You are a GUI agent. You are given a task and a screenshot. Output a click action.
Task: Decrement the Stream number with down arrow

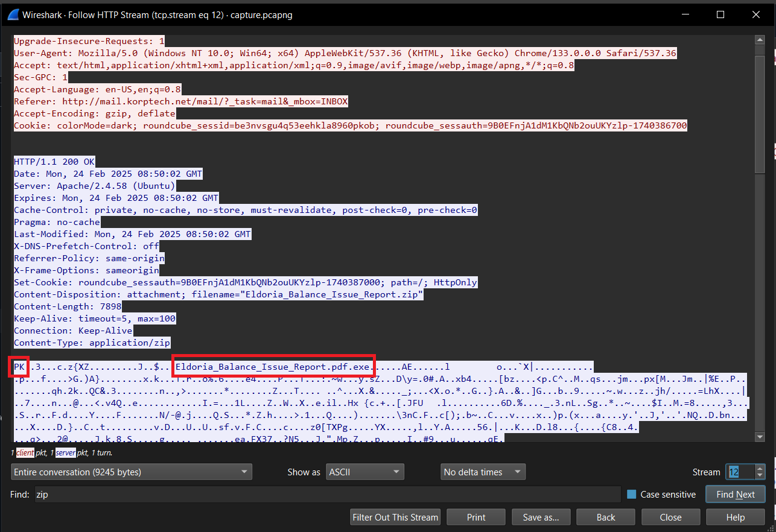click(x=760, y=475)
